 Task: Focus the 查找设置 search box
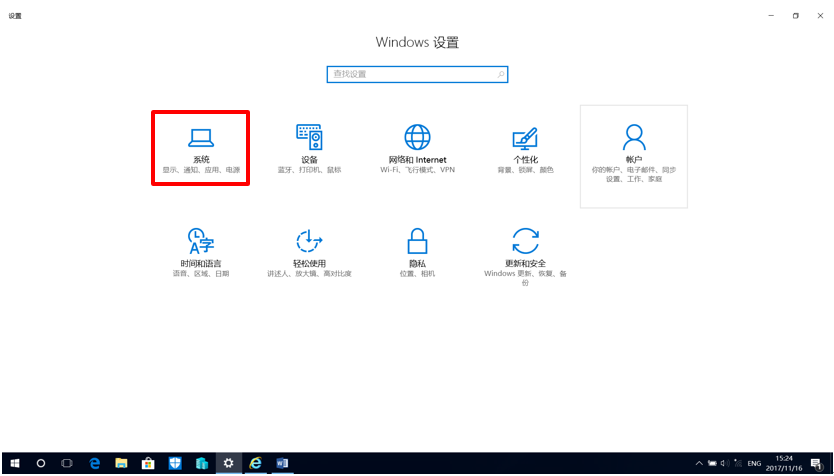417,74
